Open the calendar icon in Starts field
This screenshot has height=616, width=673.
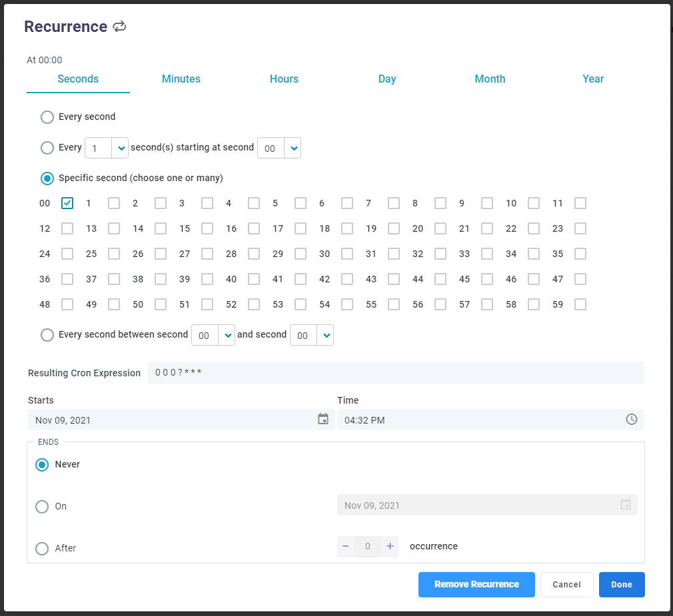323,420
